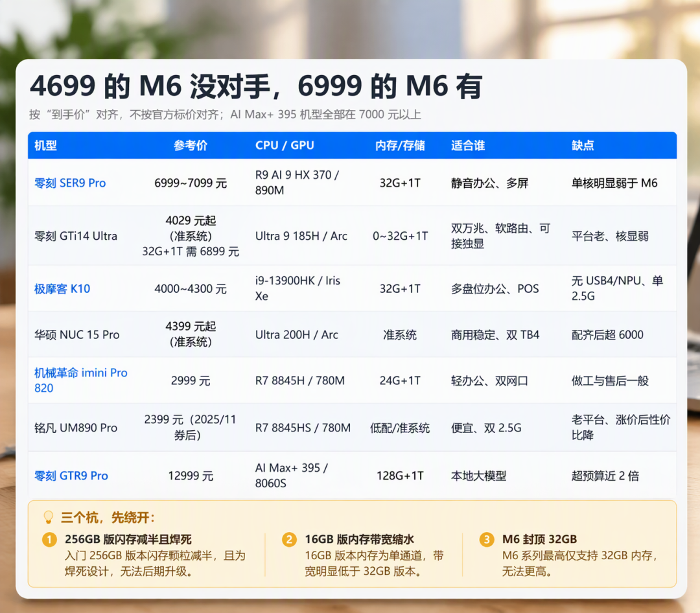700x613 pixels.
Task: Select the 做工与售后一般 cell
Action: pyautogui.click(x=610, y=381)
